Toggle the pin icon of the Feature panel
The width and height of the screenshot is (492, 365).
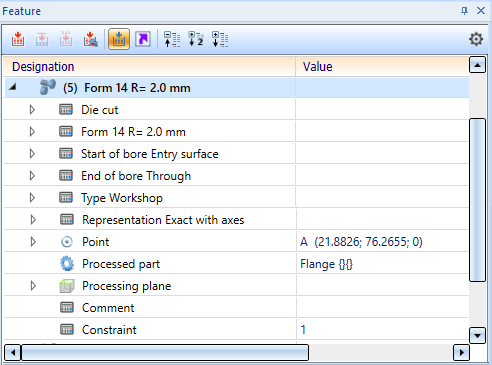click(464, 11)
